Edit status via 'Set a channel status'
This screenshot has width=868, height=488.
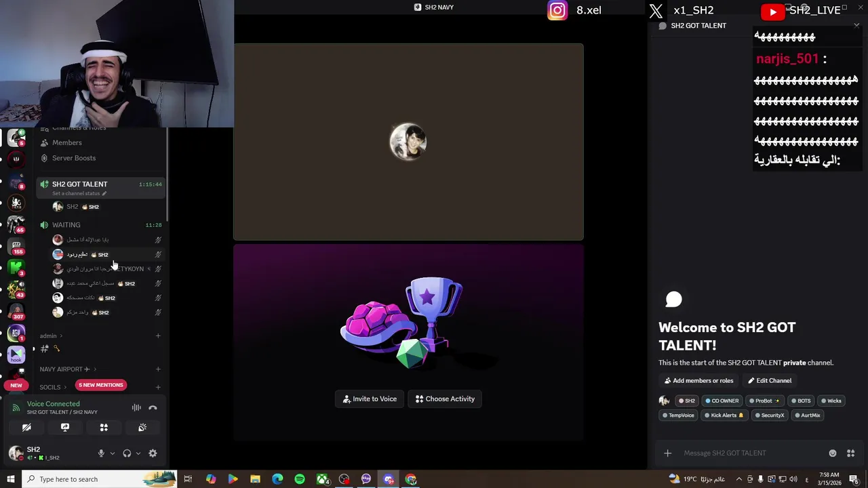(79, 193)
